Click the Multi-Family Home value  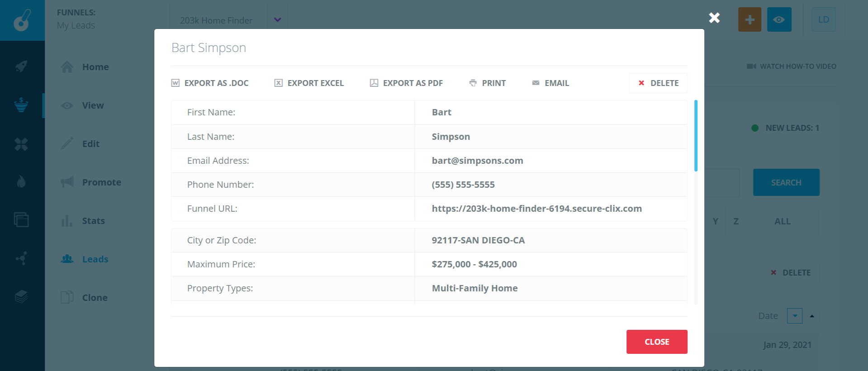click(474, 288)
